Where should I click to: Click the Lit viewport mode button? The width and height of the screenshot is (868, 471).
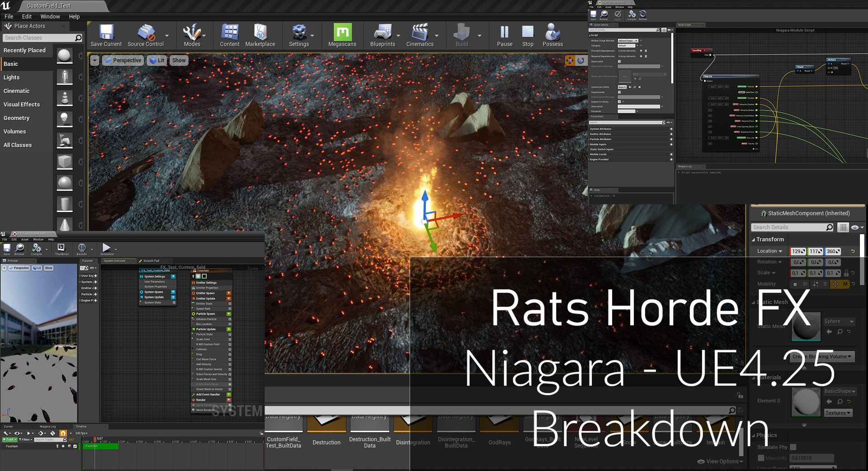point(157,60)
